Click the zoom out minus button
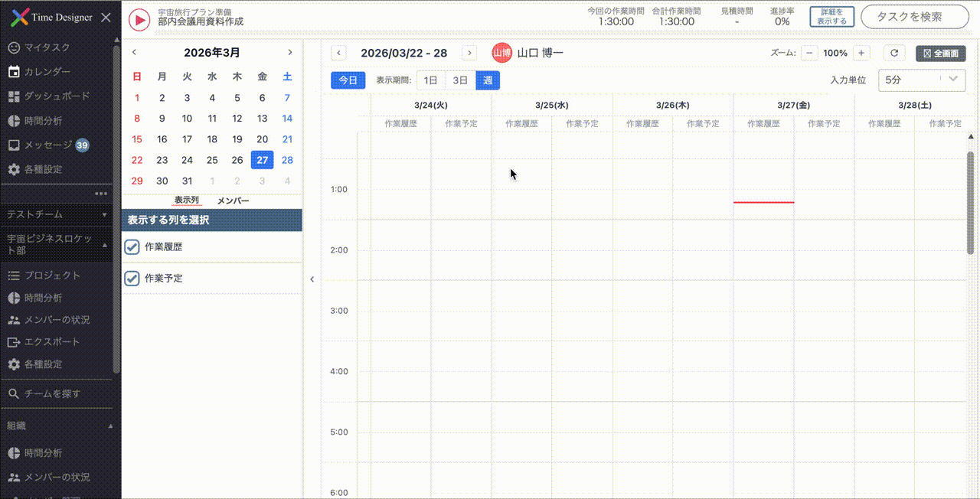This screenshot has height=499, width=980. (810, 53)
